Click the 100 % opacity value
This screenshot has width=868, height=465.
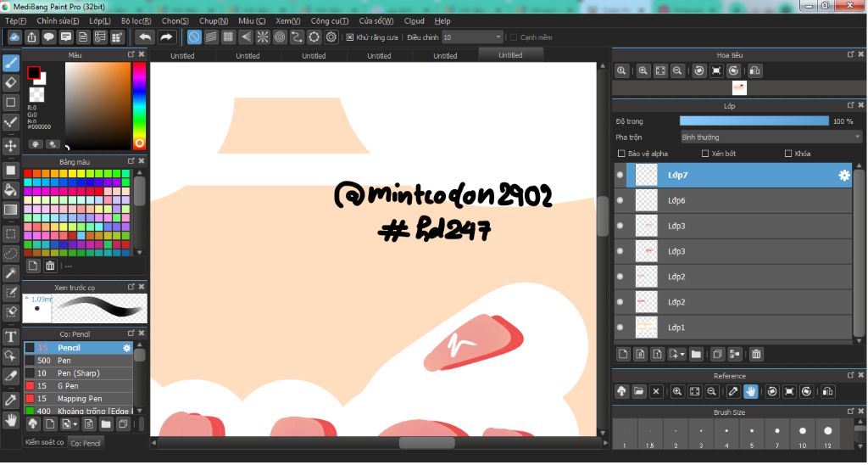(843, 121)
